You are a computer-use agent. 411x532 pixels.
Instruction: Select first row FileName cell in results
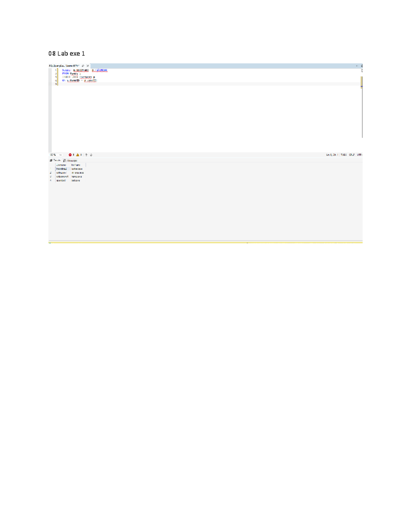pos(78,169)
